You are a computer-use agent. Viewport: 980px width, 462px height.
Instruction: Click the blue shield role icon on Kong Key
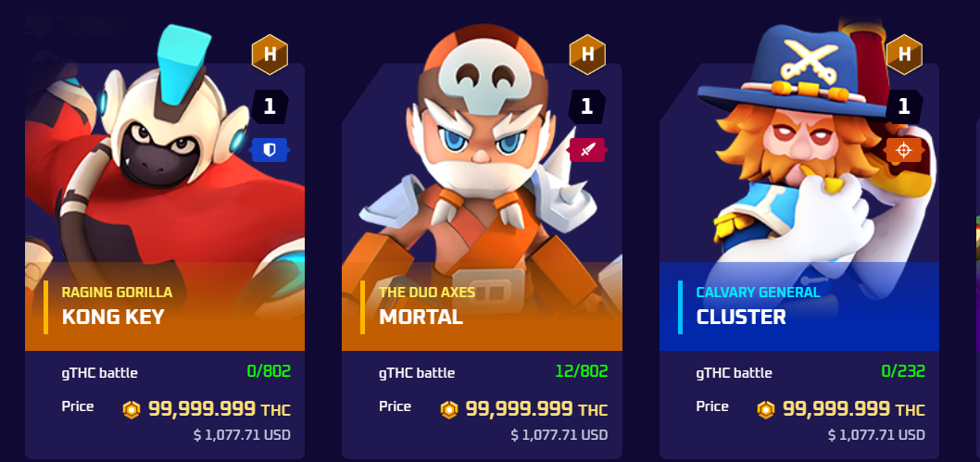[x=270, y=150]
